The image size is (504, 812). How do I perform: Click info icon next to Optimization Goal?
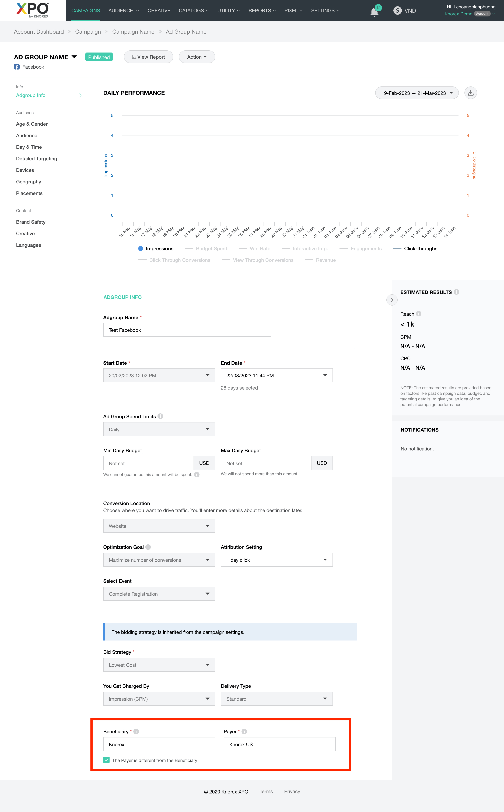point(148,547)
